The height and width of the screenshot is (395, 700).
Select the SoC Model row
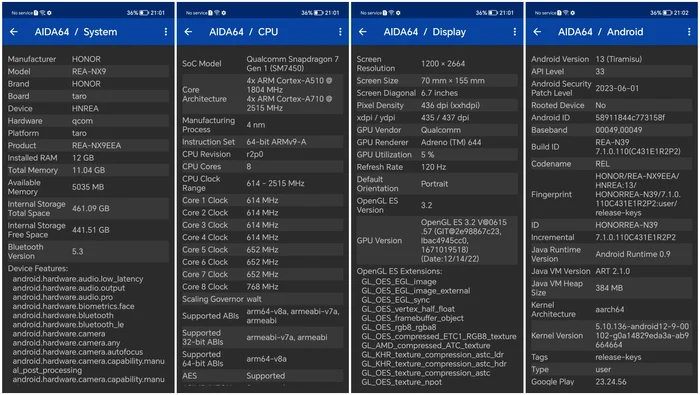[x=262, y=63]
